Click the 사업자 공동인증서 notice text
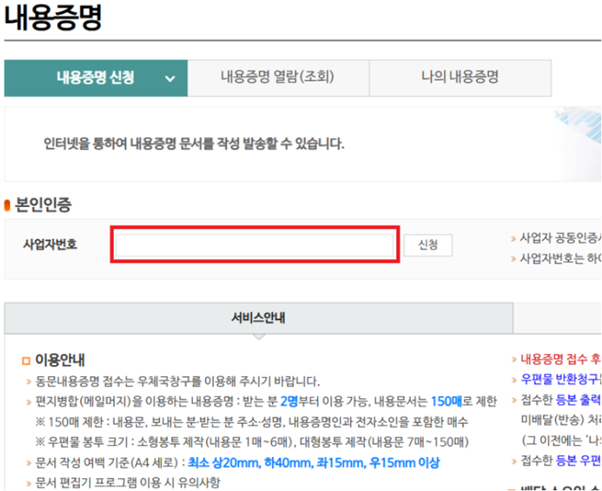Screen dimensions: 602x491 point(558,238)
